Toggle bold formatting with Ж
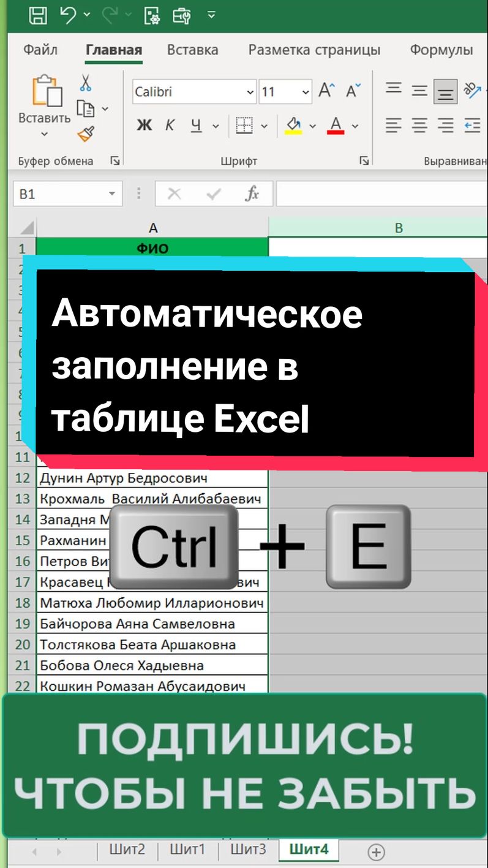The height and width of the screenshot is (868, 488). (x=144, y=126)
